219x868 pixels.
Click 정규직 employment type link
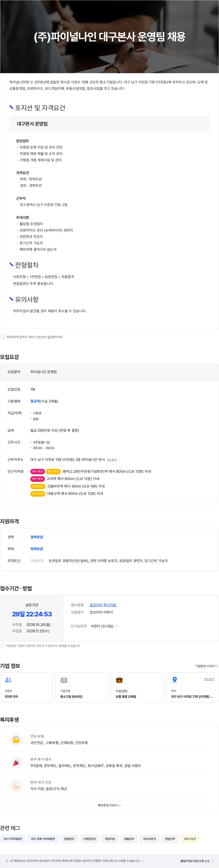coord(35,401)
